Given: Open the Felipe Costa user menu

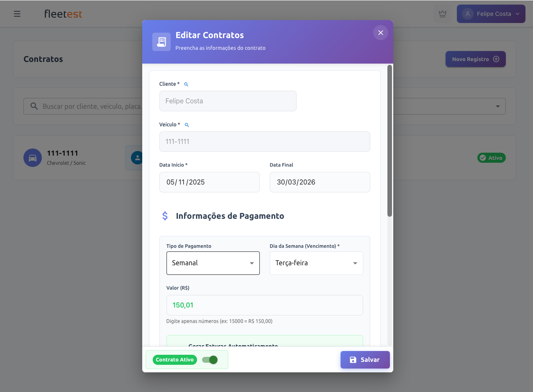Looking at the screenshot, I should pyautogui.click(x=491, y=14).
